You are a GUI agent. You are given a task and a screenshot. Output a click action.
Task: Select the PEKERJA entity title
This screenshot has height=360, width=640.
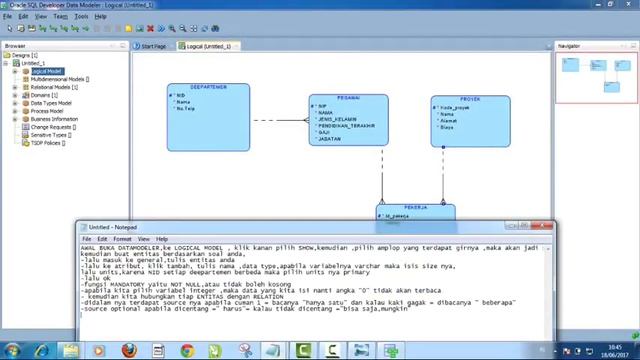(416, 208)
